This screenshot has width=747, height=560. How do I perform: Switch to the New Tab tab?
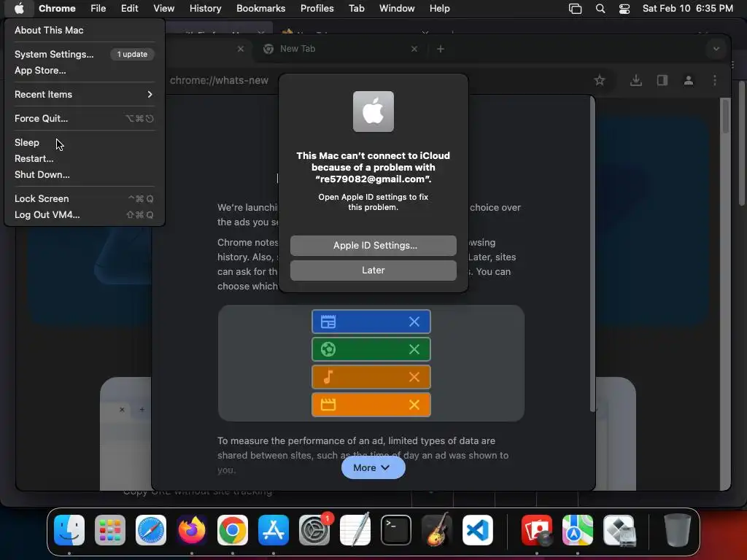(x=340, y=49)
